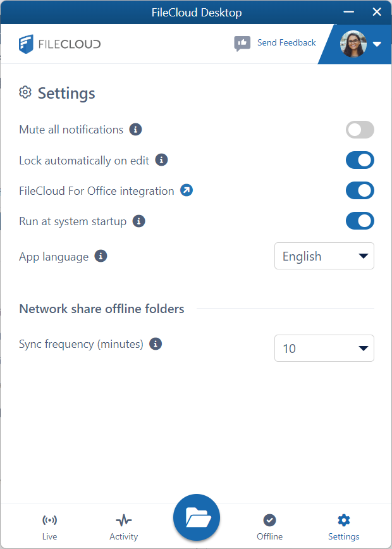
Task: Click the Send Feedback link
Action: point(286,43)
